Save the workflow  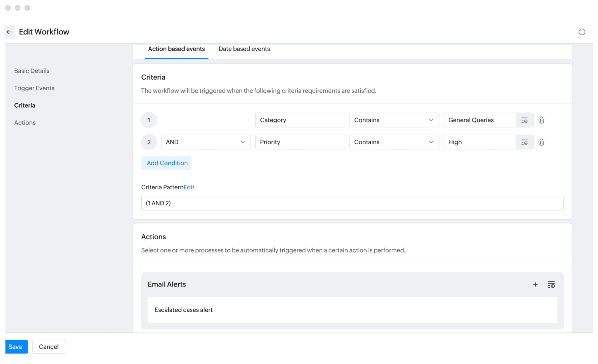coord(16,347)
